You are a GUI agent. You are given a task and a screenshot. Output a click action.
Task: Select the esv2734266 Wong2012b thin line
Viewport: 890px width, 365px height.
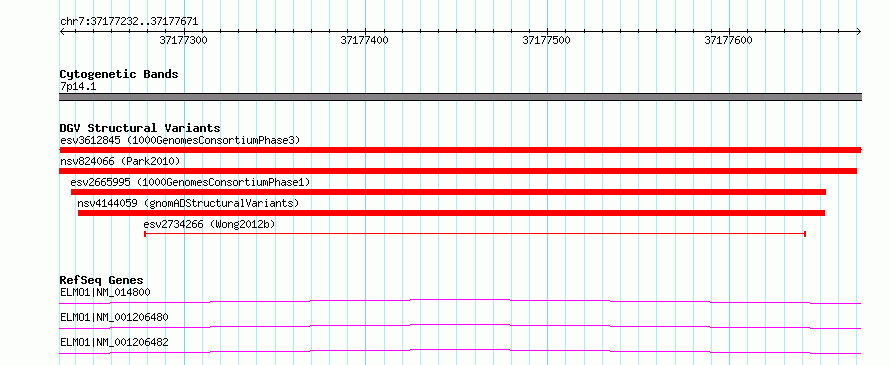coord(475,233)
